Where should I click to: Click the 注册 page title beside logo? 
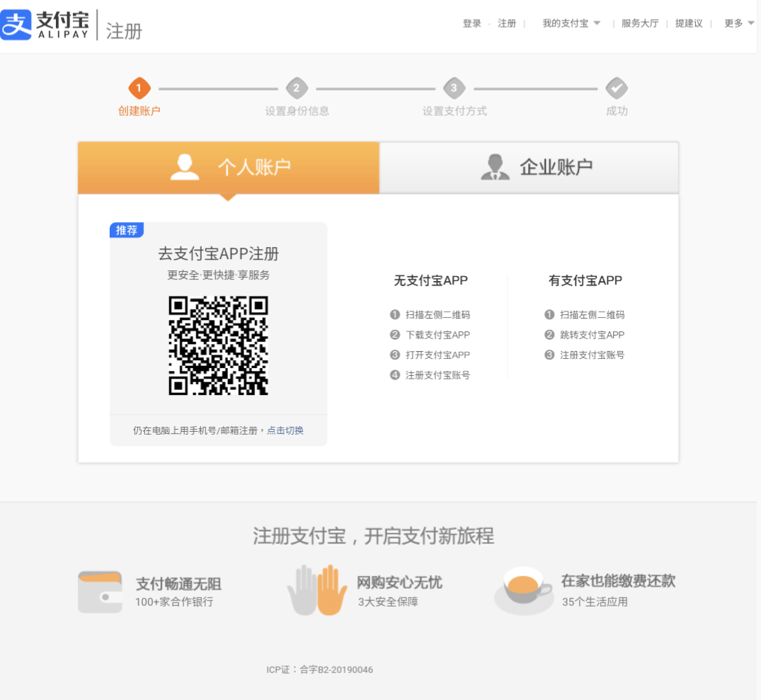[x=124, y=31]
